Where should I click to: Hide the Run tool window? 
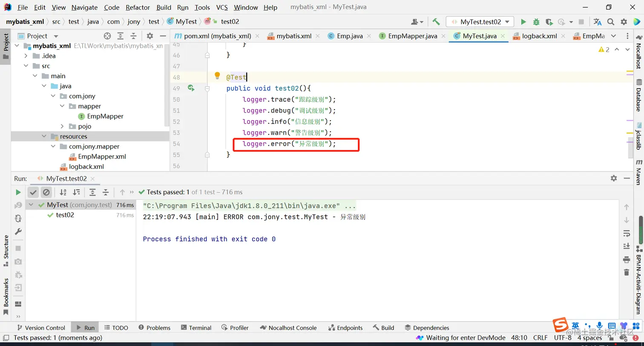click(627, 178)
